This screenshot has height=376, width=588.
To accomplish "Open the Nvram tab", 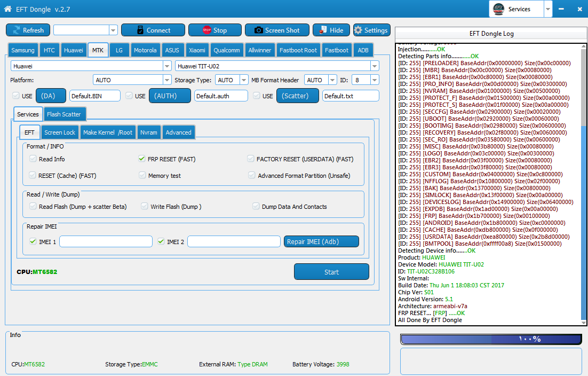I will 148,132.
